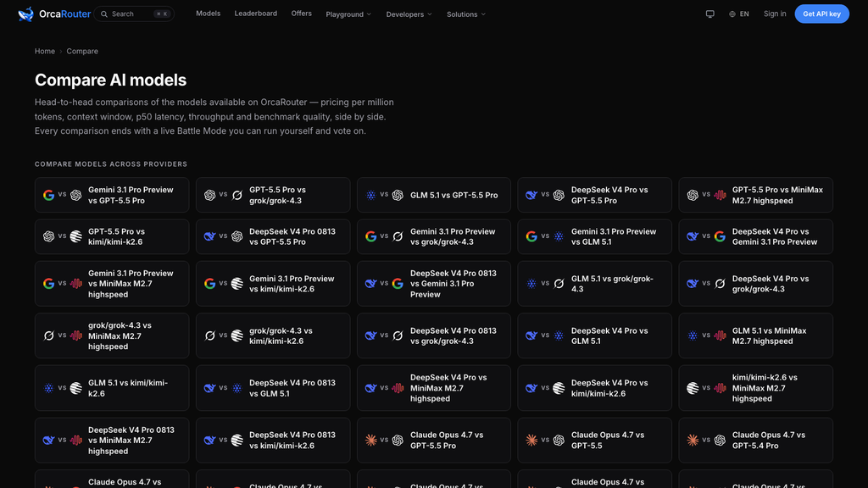Screen dimensions: 868x488
Task: Click OpenAI icon in GPT-5.5 Pro vs grok/grok-4.3 card
Action: 210,195
